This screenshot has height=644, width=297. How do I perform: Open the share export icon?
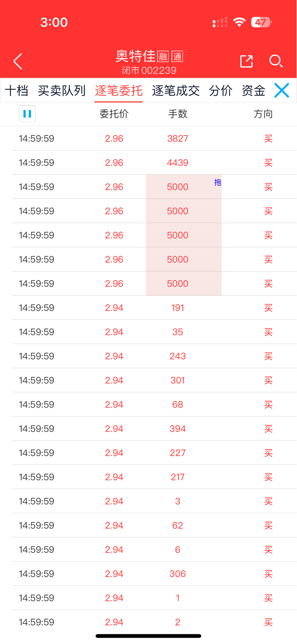pos(246,61)
